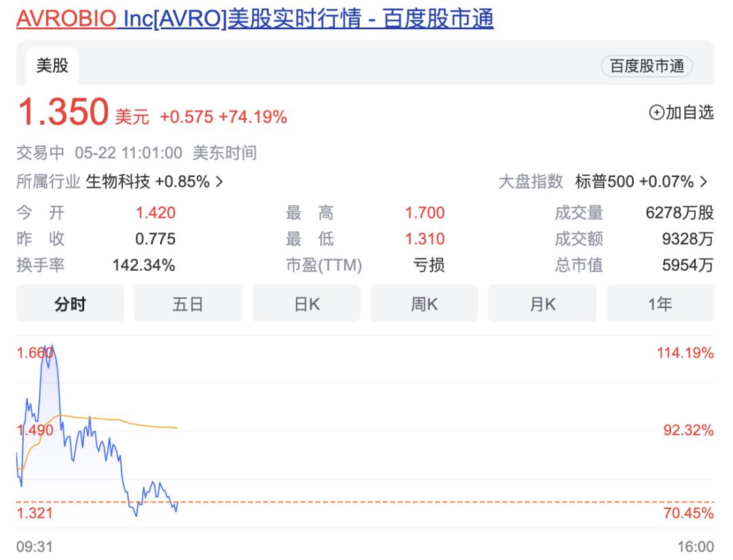Click the 114.19% percentage axis label
Image resolution: width=733 pixels, height=560 pixels.
685,353
